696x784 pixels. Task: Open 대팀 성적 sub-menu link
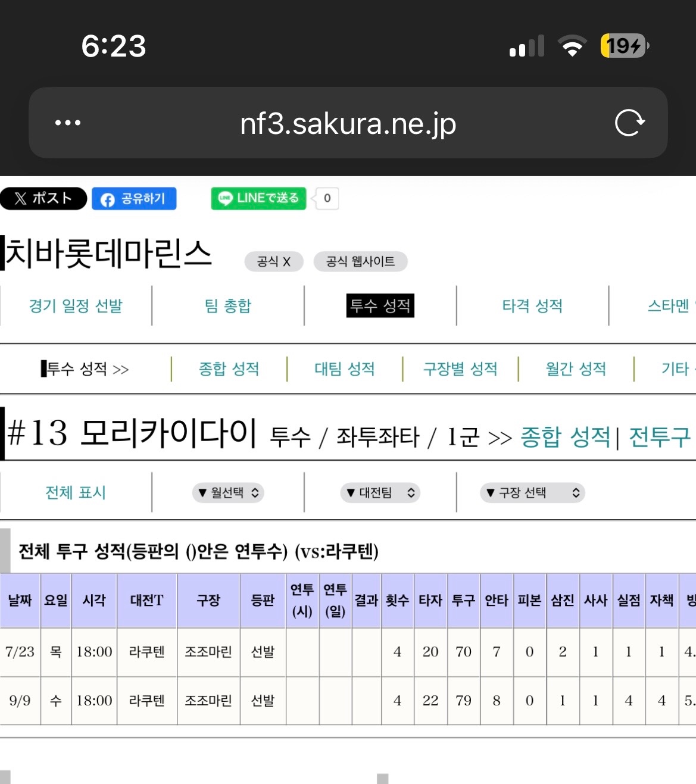pos(344,368)
